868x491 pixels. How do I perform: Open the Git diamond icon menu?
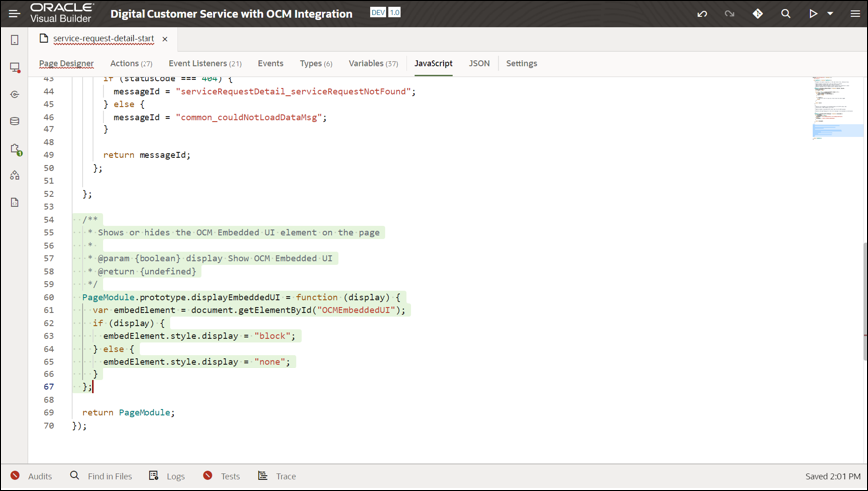(x=757, y=14)
